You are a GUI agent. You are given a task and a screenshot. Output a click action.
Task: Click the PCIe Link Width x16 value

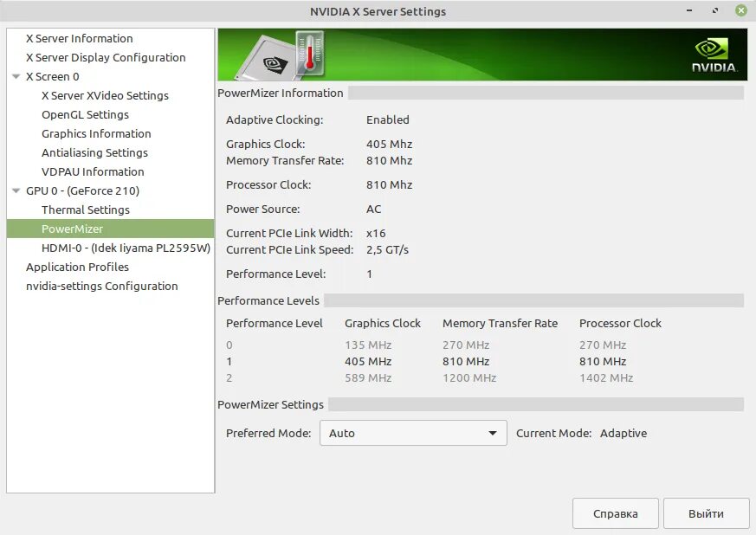376,233
